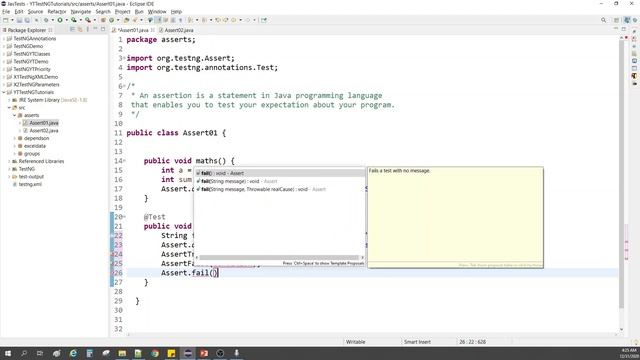Select the Java perspective icon
The height and width of the screenshot is (360, 640).
[627, 20]
